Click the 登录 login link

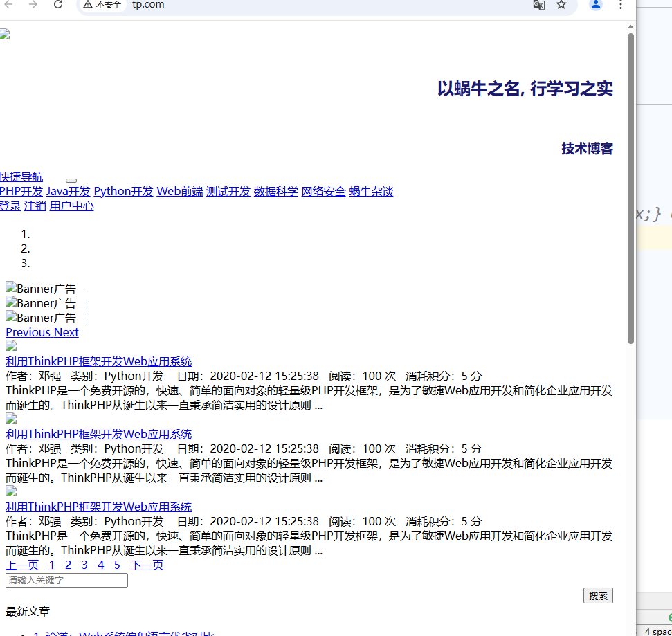pyautogui.click(x=10, y=206)
